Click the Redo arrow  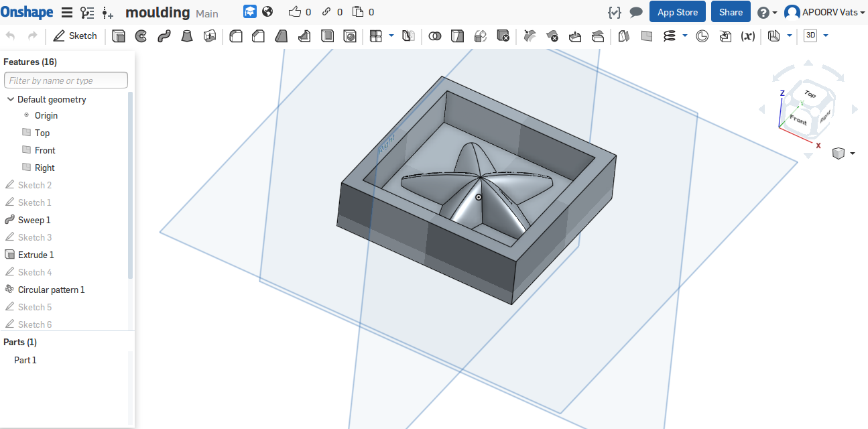(x=32, y=36)
